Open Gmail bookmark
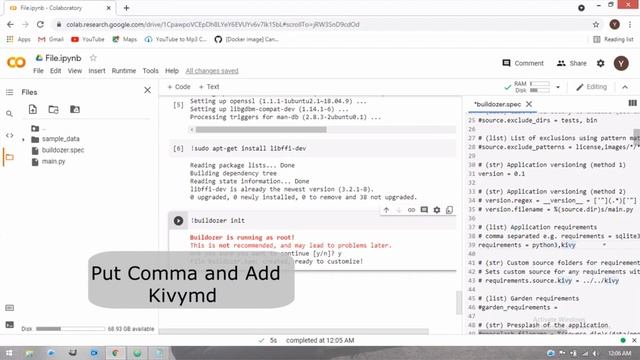Viewport: 640px width, 360px height. 51,39
